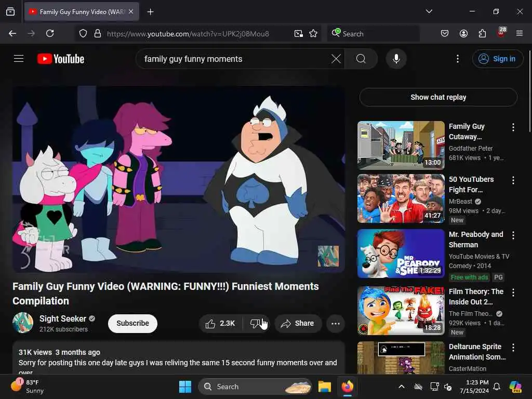Open Sight Seeker channel name link
This screenshot has height=399, width=532.
pos(63,318)
